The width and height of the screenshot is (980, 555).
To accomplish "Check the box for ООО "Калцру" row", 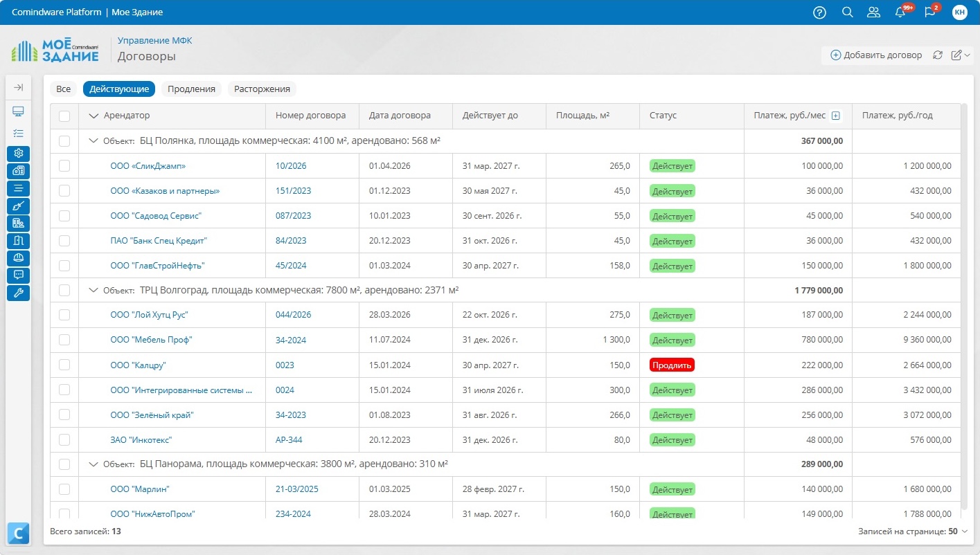I will click(64, 365).
